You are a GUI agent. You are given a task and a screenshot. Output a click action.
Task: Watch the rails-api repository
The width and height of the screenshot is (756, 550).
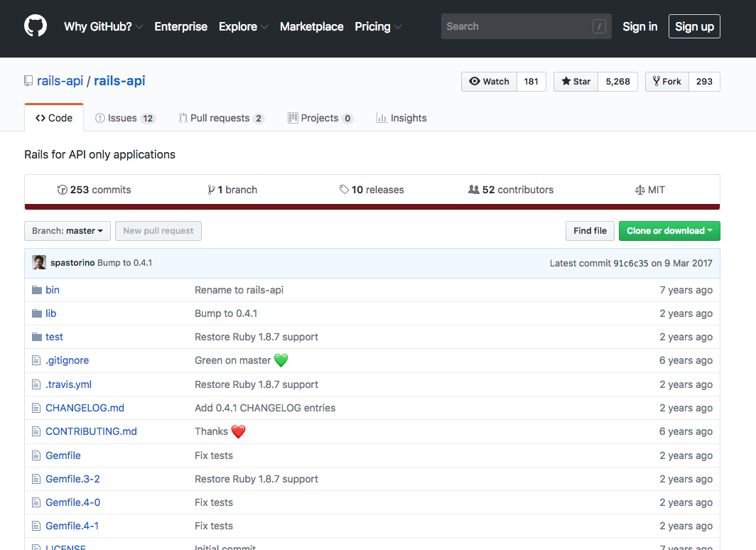click(490, 82)
